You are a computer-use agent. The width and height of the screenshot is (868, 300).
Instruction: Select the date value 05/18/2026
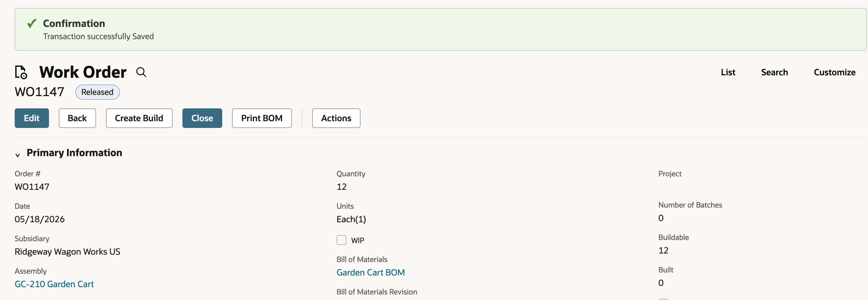40,219
